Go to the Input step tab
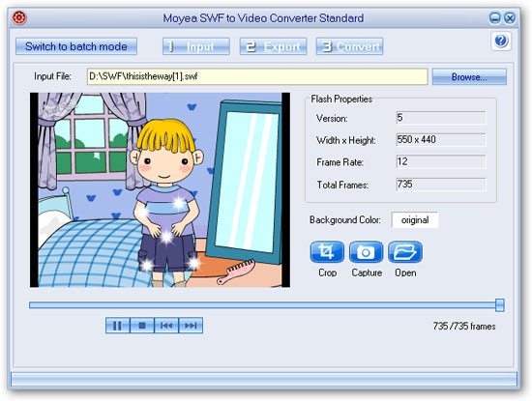532x401 pixels. pyautogui.click(x=196, y=46)
